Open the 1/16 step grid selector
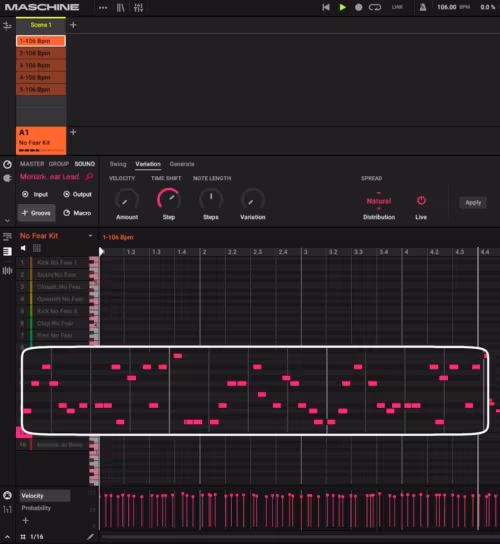Image resolution: width=500 pixels, height=544 pixels. 32,537
